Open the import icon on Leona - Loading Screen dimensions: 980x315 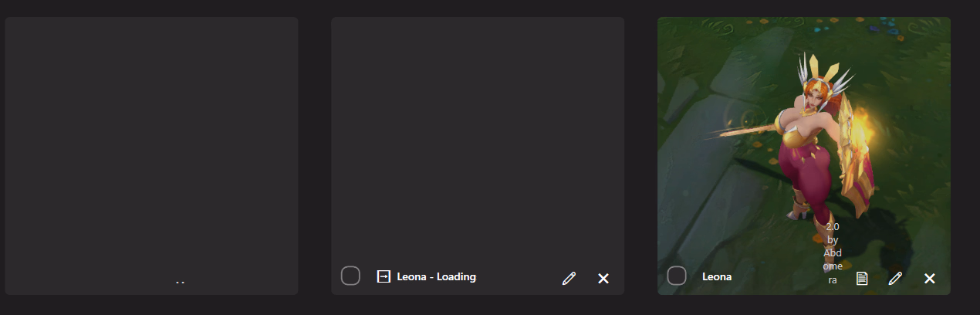tap(384, 276)
